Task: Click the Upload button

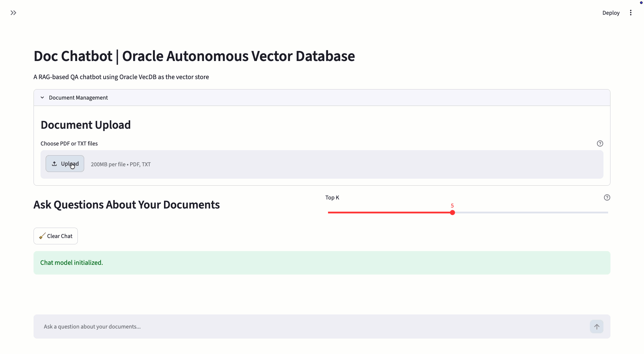Action: [x=65, y=164]
